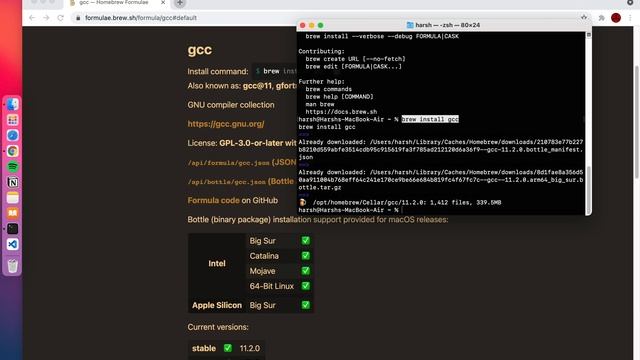Open Launchpad in the dock
Screen dimensions: 640x360
point(12,120)
